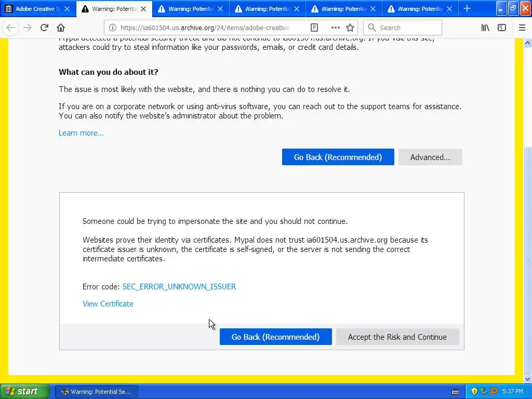Show sidebars icon in the toolbar
Screen dimensions: 532x399
pyautogui.click(x=502, y=28)
